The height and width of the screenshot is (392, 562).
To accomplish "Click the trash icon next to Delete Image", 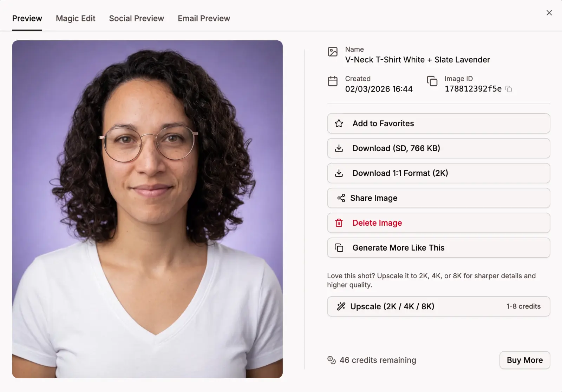I will tap(339, 223).
